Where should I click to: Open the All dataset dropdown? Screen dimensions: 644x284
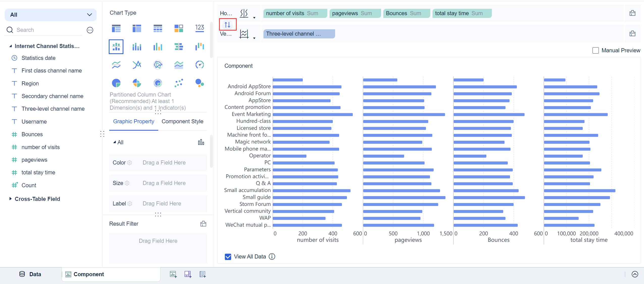pyautogui.click(x=50, y=15)
